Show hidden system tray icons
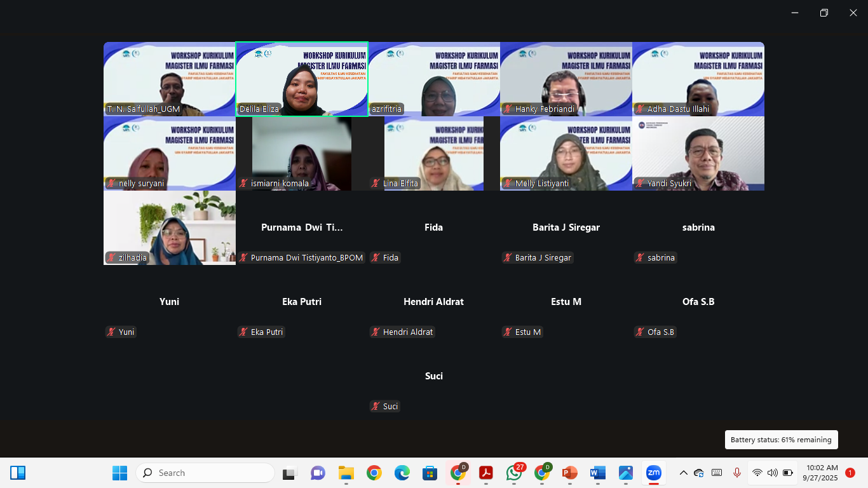The height and width of the screenshot is (488, 868). coord(684,473)
